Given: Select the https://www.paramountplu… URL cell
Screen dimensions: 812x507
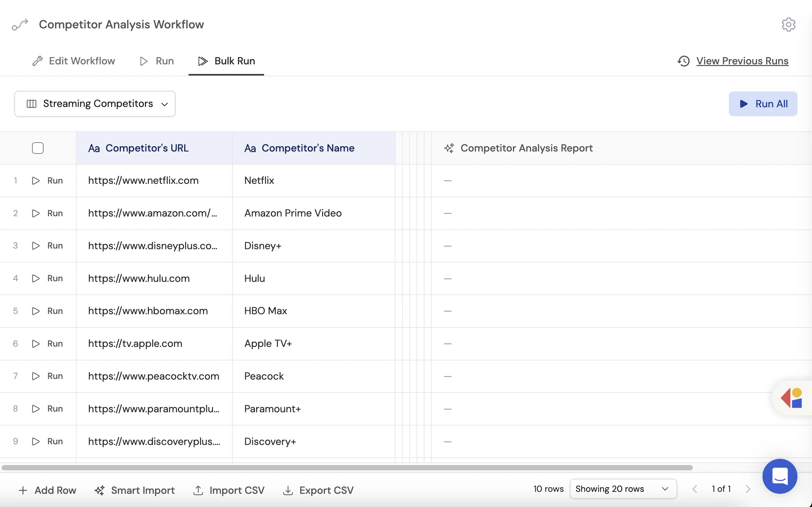Looking at the screenshot, I should (x=154, y=409).
